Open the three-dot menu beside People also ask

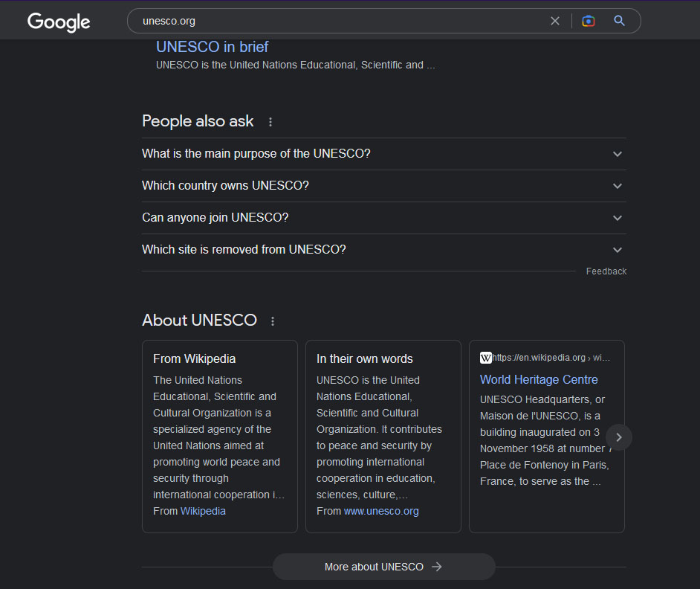[270, 121]
